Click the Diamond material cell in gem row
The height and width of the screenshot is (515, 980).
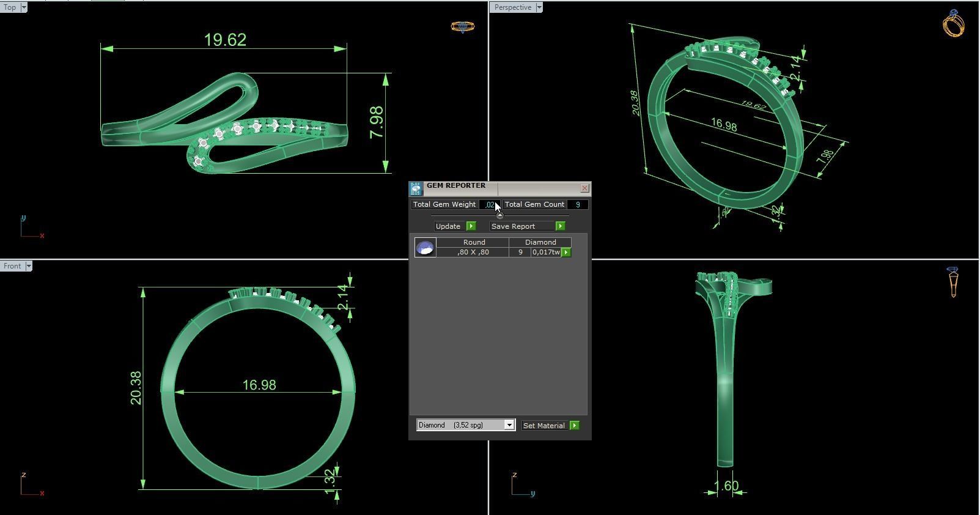coord(540,242)
